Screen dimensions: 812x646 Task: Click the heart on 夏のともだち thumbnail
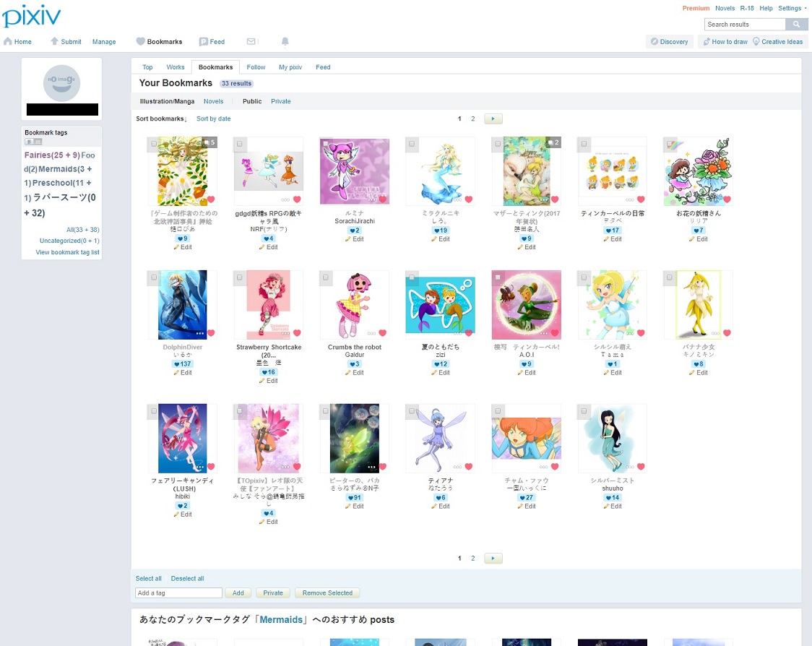pos(469,333)
